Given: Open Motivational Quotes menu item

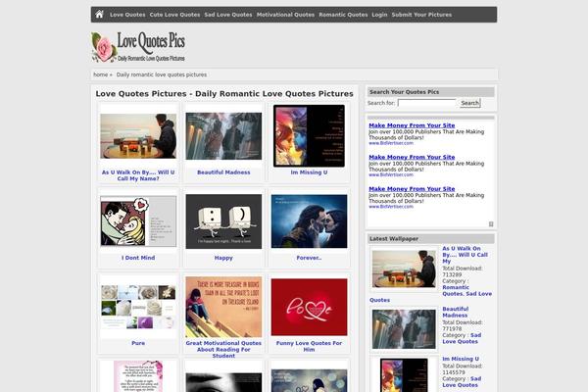Looking at the screenshot, I should [x=285, y=15].
